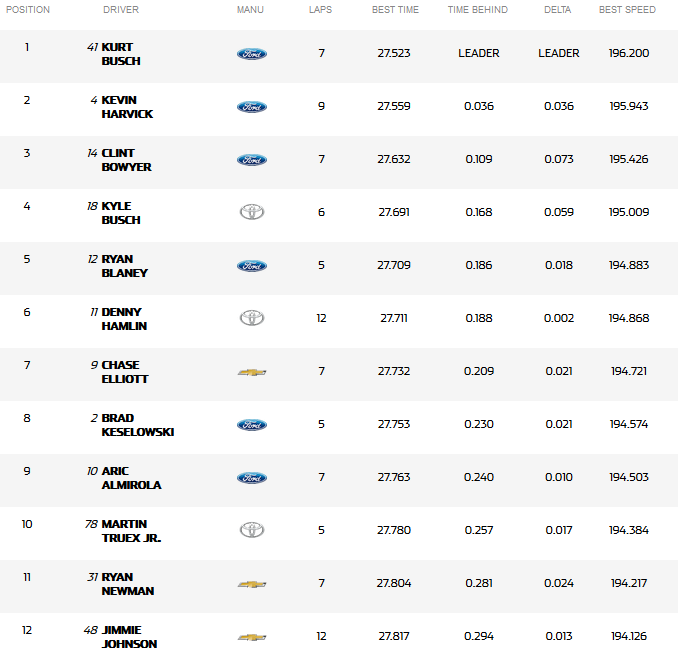
Task: Click the Chevrolet logo in Chase Elliott's row
Action: 251,372
